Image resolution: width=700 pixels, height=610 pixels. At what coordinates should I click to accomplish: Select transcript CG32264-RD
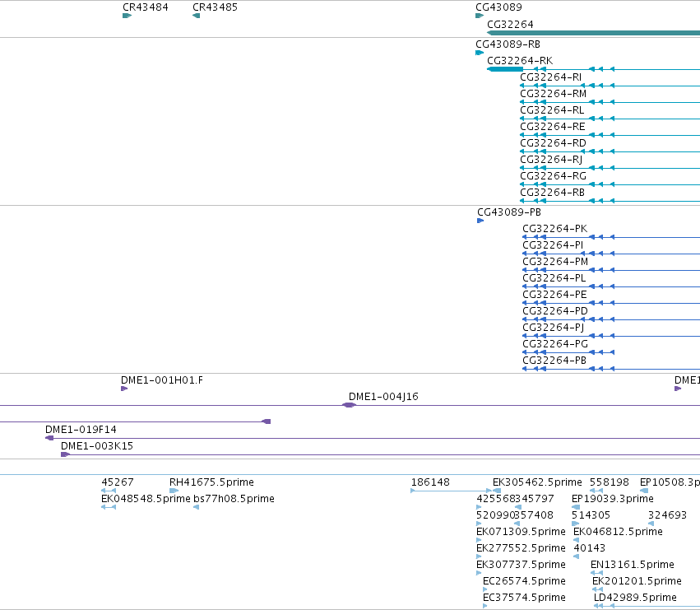(x=553, y=143)
